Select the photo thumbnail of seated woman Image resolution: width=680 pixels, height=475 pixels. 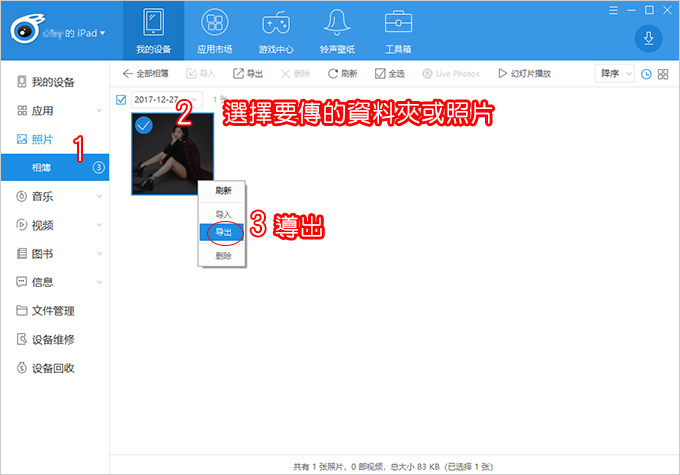coord(173,154)
